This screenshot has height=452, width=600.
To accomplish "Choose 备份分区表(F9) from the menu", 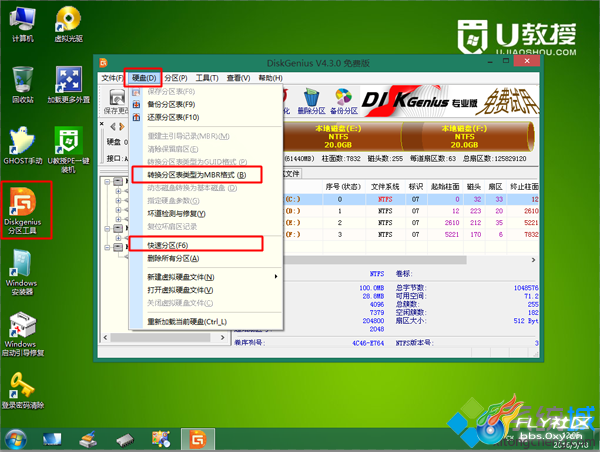I will point(206,104).
